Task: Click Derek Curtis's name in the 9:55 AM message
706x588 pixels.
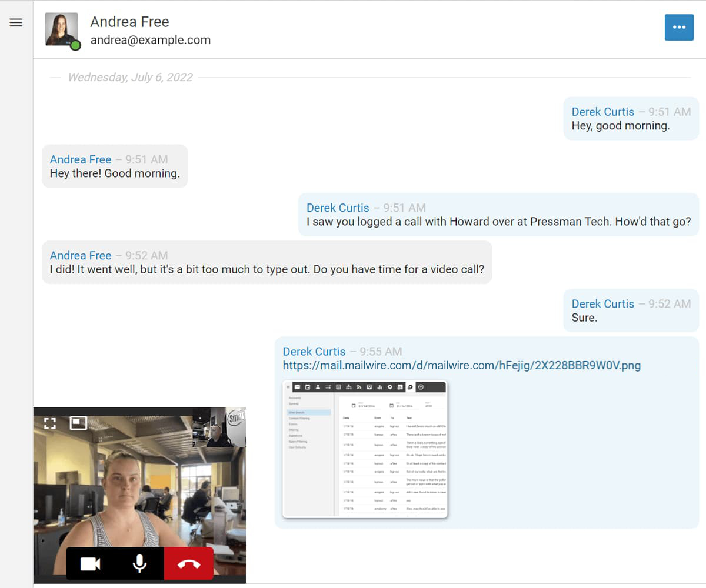Action: (x=312, y=351)
